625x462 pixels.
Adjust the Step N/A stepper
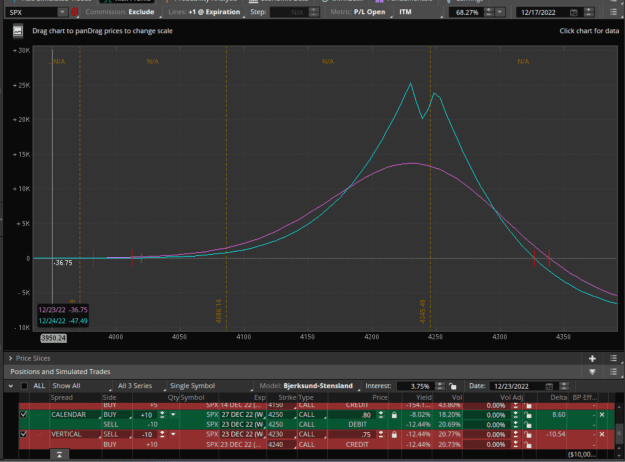(x=314, y=12)
